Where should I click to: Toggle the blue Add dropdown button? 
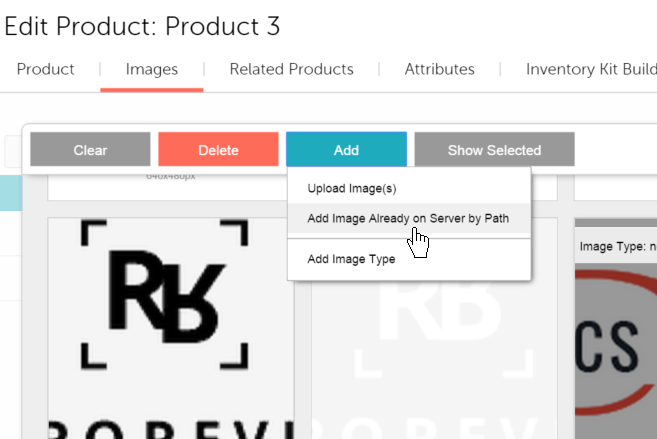(346, 150)
